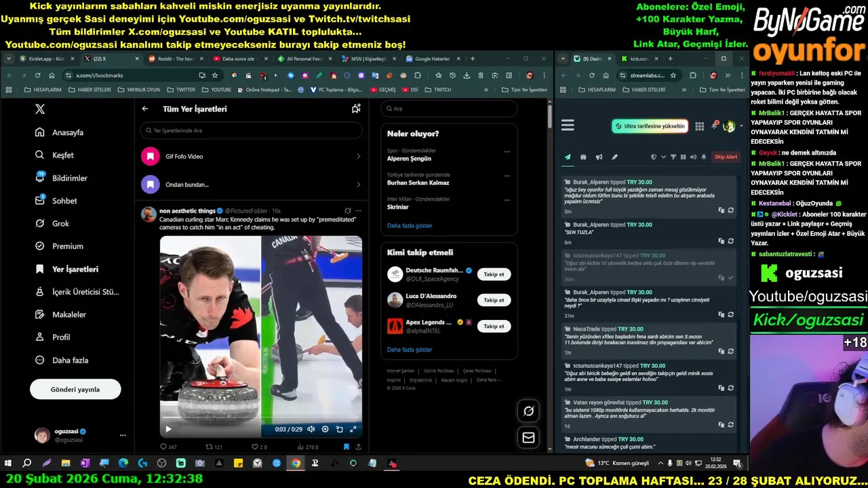Click Skip Alert in Streamlabs
Screen dimensions: 868x488
[x=726, y=157]
